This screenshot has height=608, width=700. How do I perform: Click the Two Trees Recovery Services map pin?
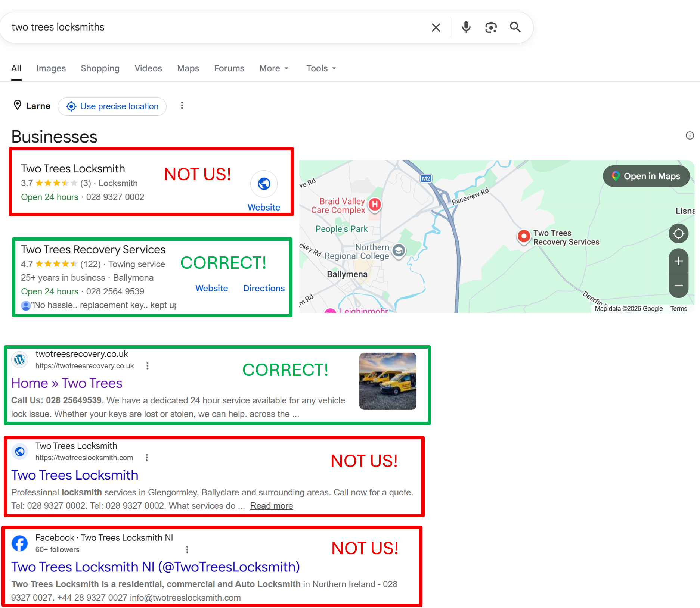pyautogui.click(x=524, y=236)
